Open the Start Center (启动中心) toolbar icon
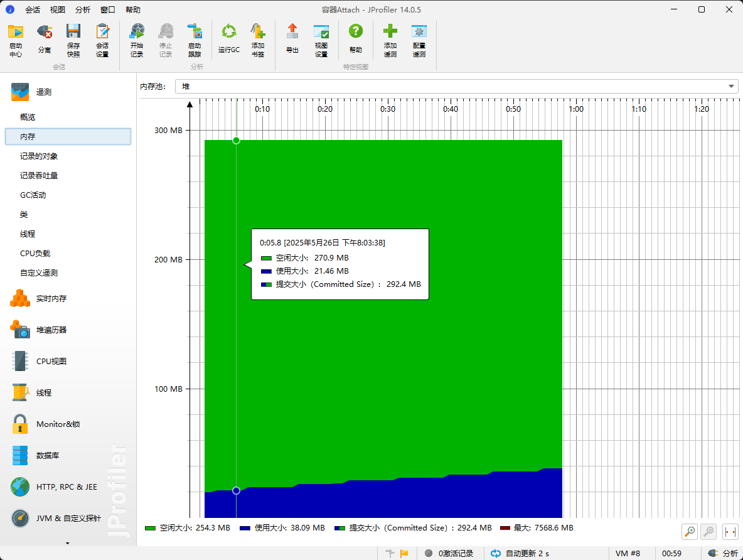Image resolution: width=743 pixels, height=560 pixels. pyautogui.click(x=16, y=40)
